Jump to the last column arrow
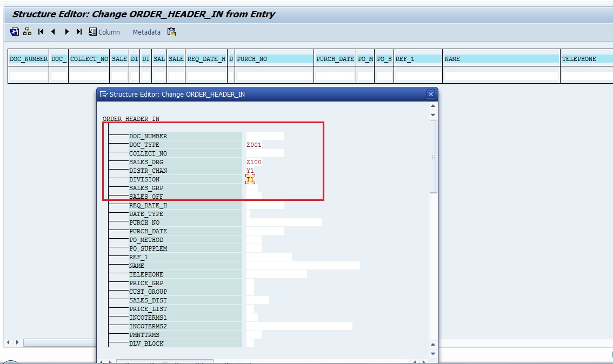Viewport: 613px width, 364px height. pos(79,32)
